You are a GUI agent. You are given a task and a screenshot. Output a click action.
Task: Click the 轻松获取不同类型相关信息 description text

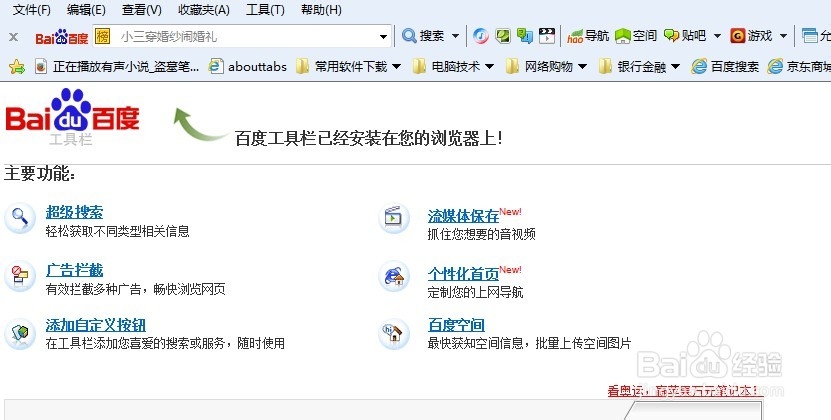pos(117,231)
